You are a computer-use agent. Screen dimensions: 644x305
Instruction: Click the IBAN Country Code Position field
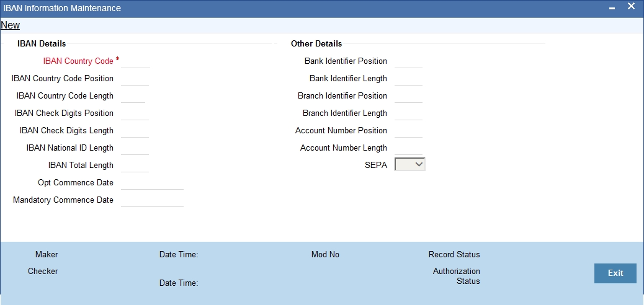point(135,78)
